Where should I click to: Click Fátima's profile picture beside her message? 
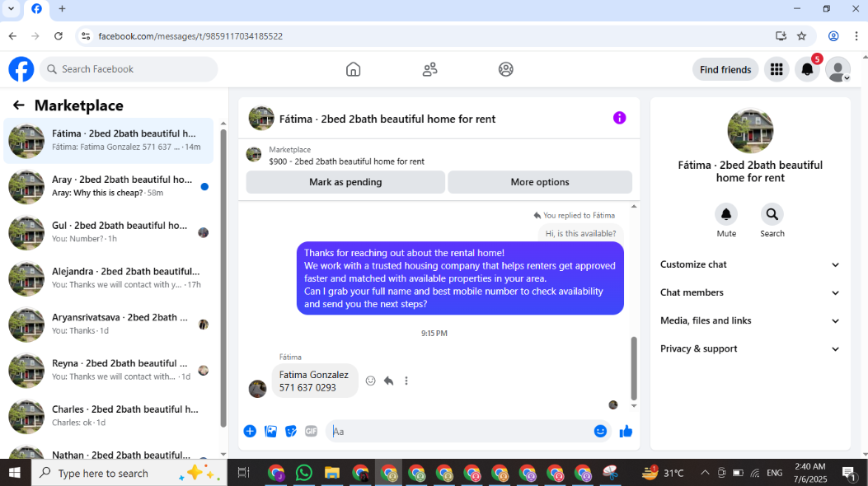pos(257,389)
